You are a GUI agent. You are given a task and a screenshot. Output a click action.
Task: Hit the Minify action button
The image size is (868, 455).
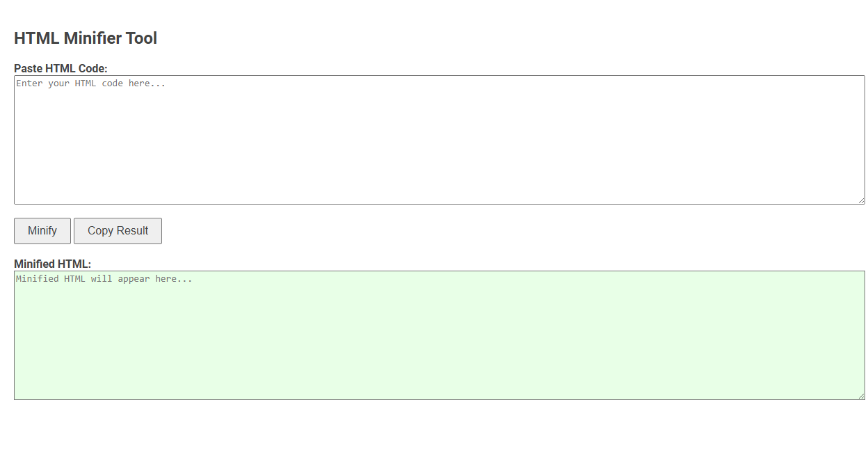(42, 230)
